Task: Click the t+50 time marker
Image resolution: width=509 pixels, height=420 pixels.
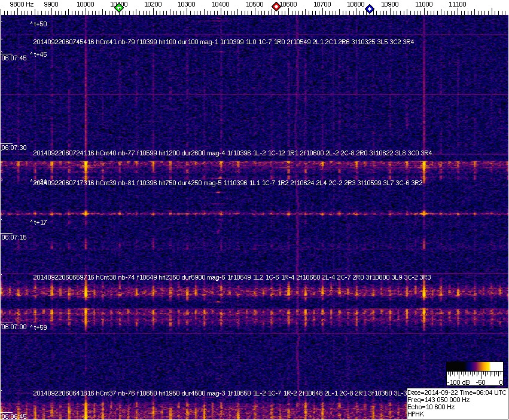Action: 38,24
